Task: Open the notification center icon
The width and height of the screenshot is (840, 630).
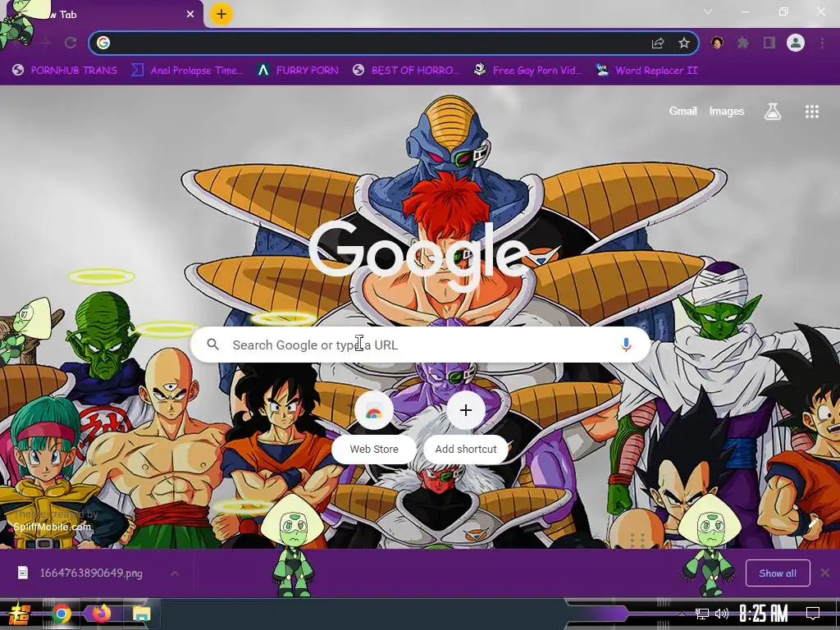Action: pos(813,614)
